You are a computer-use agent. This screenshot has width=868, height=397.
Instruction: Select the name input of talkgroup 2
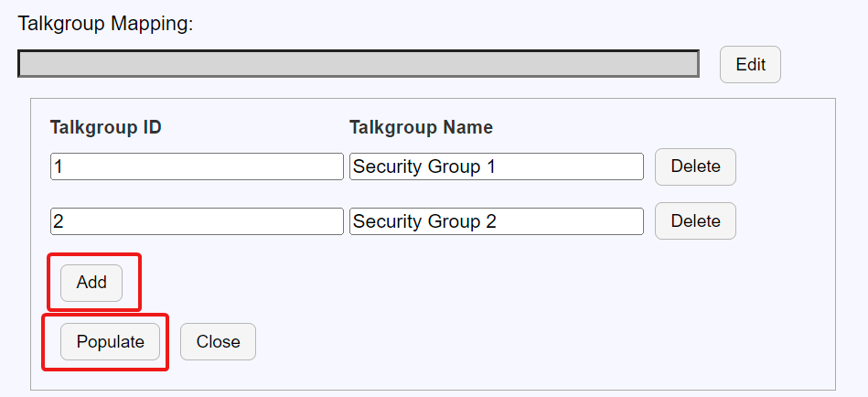496,221
